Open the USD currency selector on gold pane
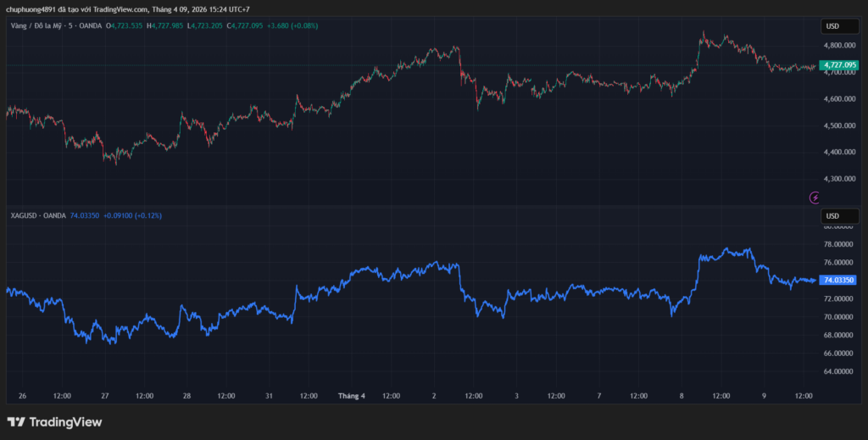 tap(832, 26)
